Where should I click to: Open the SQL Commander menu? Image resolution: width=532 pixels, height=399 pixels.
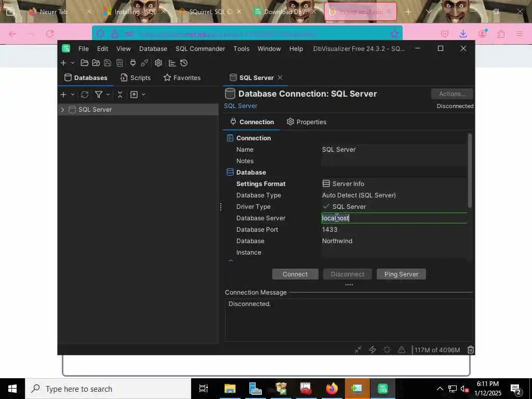click(x=200, y=49)
